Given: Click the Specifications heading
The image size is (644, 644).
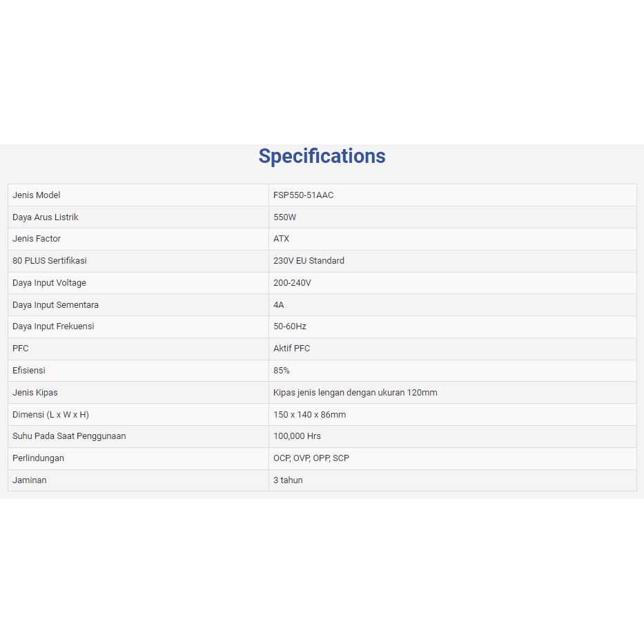Looking at the screenshot, I should (322, 156).
